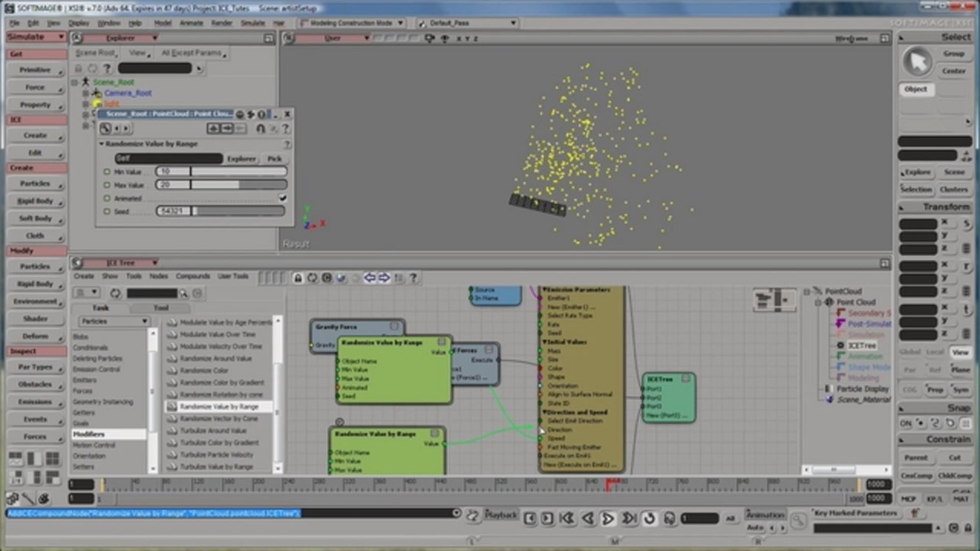Click the teal ICETree node in the graph
The width and height of the screenshot is (980, 551).
tap(668, 398)
